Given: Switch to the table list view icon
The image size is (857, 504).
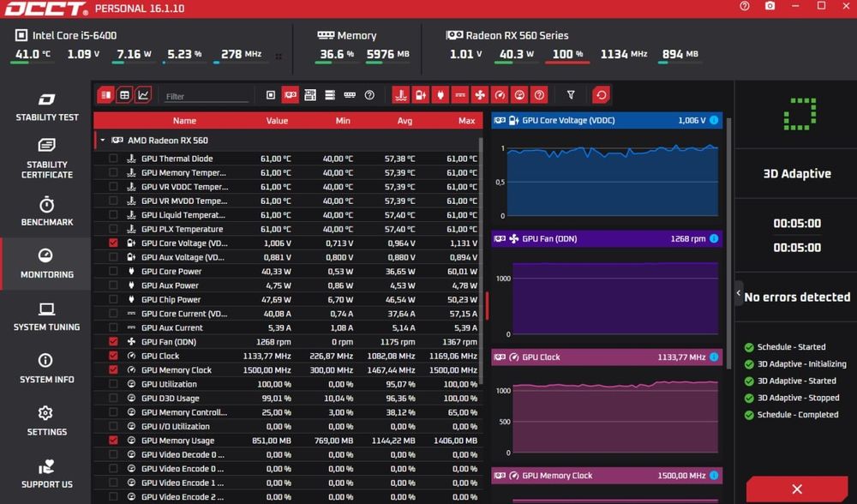Looking at the screenshot, I should (x=106, y=95).
